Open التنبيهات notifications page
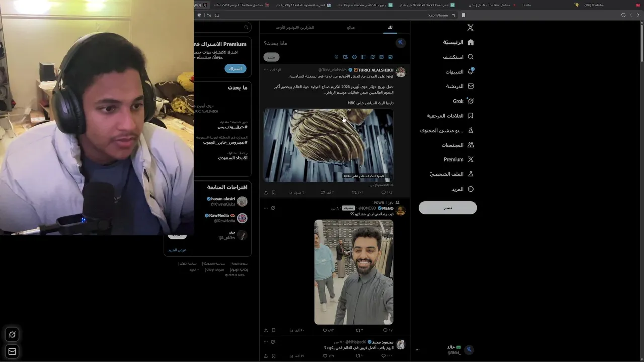The width and height of the screenshot is (644, 362). tap(460, 71)
